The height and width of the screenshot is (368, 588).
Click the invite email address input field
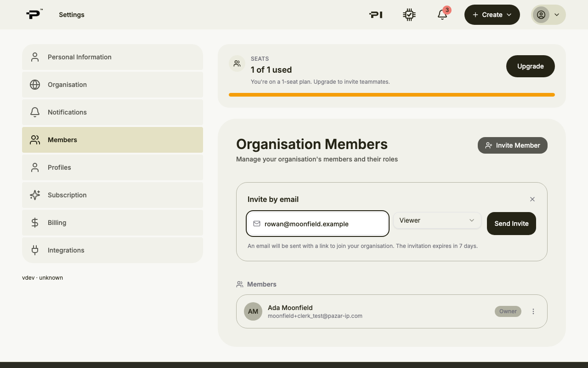pos(317,224)
